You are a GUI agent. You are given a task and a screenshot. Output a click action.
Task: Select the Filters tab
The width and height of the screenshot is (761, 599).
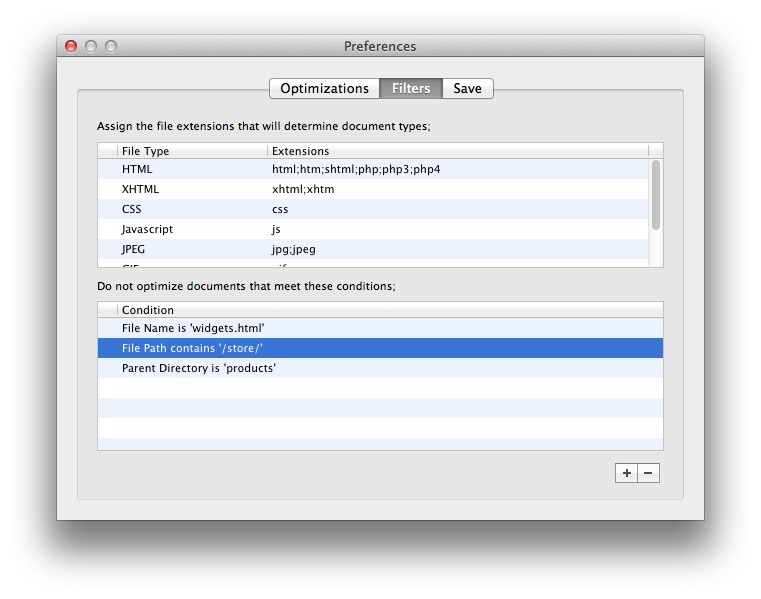[411, 88]
